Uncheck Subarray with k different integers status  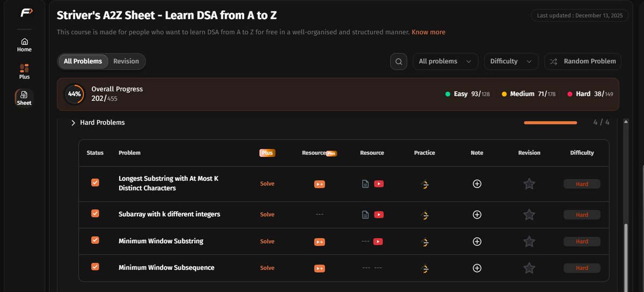(95, 213)
